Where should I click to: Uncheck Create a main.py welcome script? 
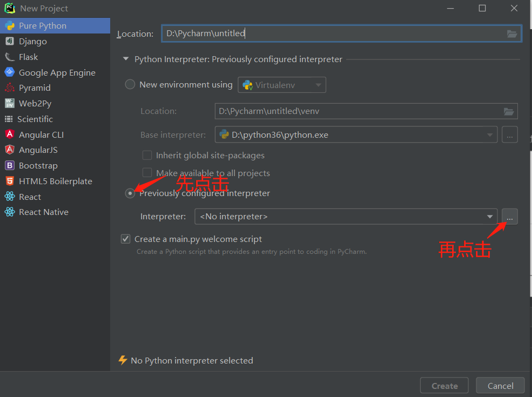click(125, 239)
